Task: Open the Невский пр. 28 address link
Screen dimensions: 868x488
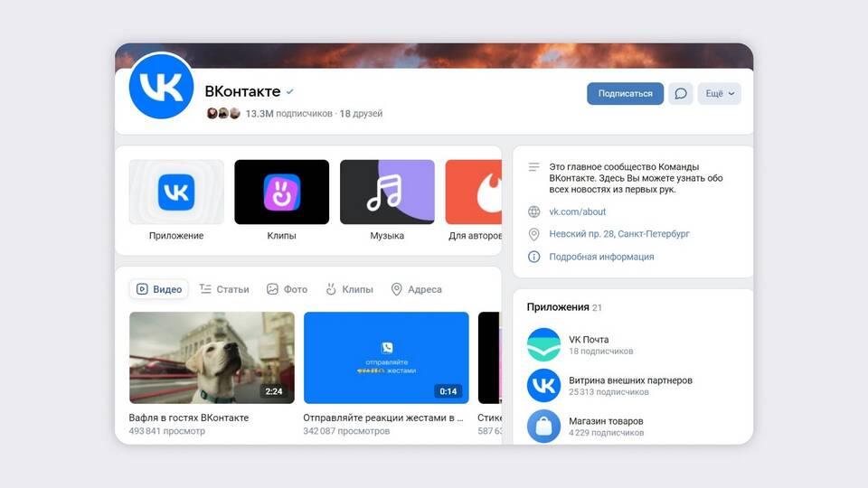Action: [619, 234]
